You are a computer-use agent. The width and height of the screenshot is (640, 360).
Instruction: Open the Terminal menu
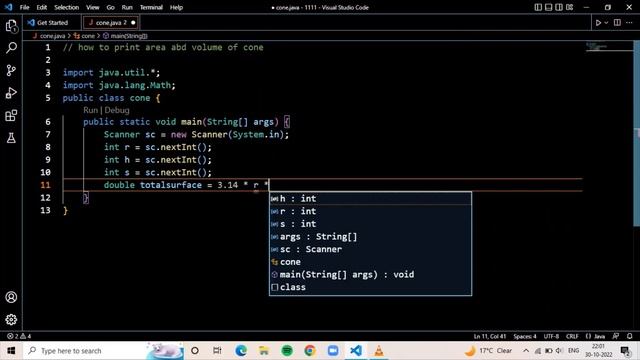pos(151,7)
